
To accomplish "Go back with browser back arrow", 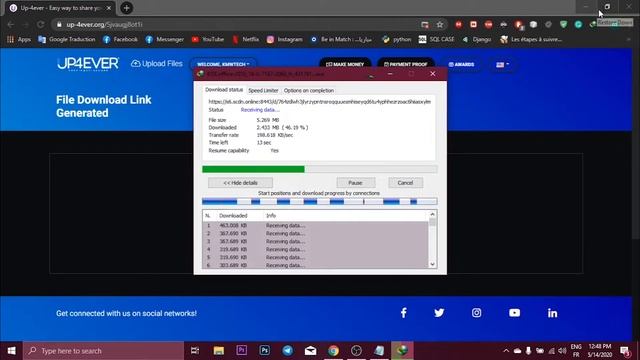I will (x=11, y=24).
